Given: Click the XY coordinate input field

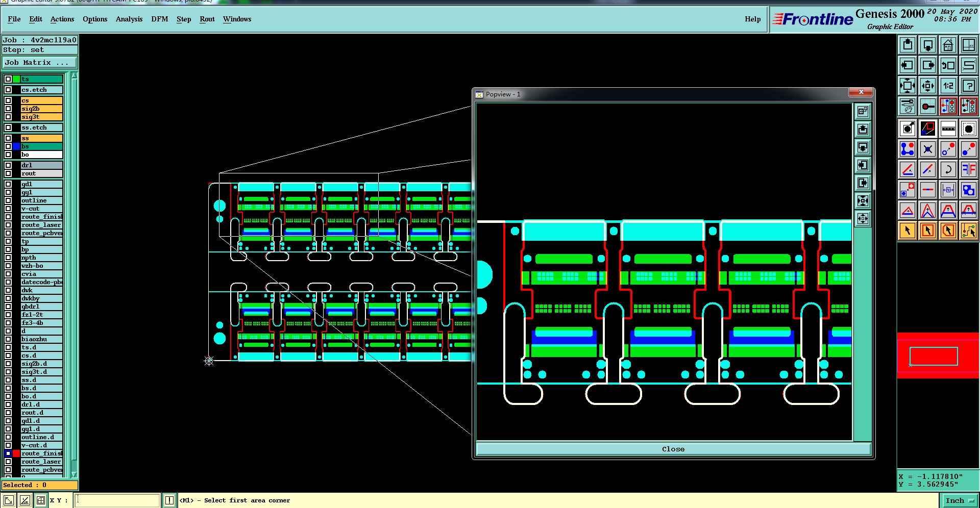Looking at the screenshot, I should (117, 500).
